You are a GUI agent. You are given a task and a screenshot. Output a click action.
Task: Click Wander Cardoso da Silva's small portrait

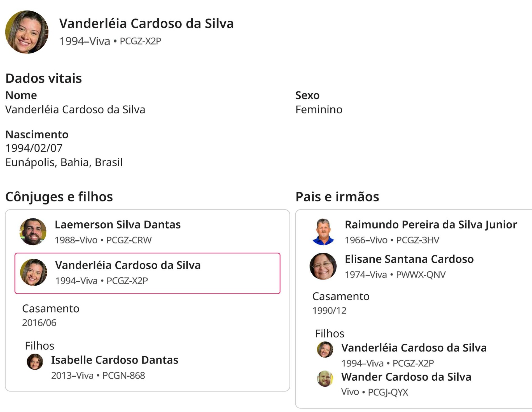pyautogui.click(x=325, y=379)
